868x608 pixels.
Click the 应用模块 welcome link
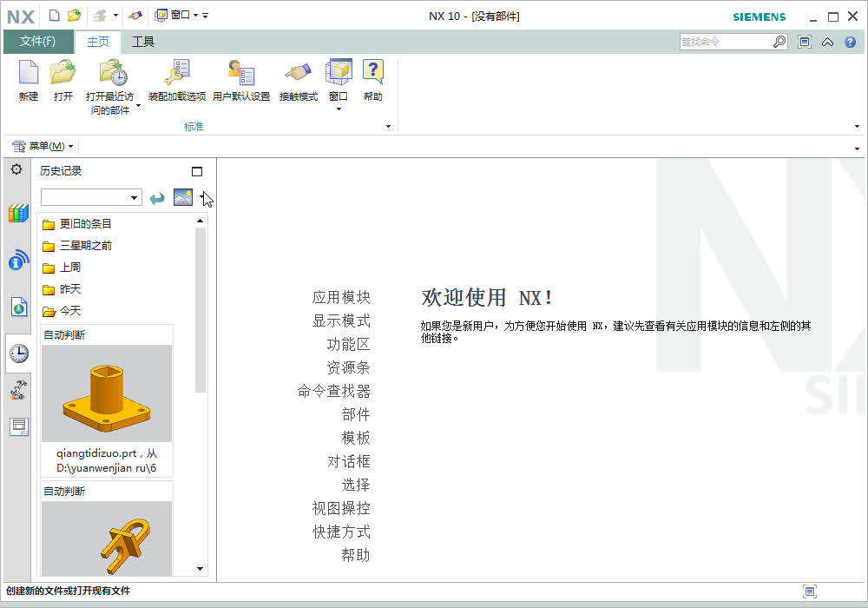click(x=343, y=296)
